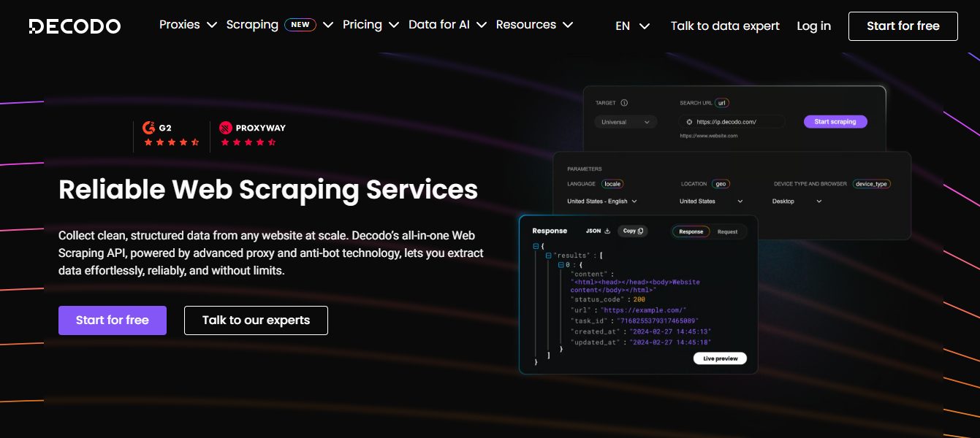
Task: Click the purple Start for free button
Action: (113, 320)
